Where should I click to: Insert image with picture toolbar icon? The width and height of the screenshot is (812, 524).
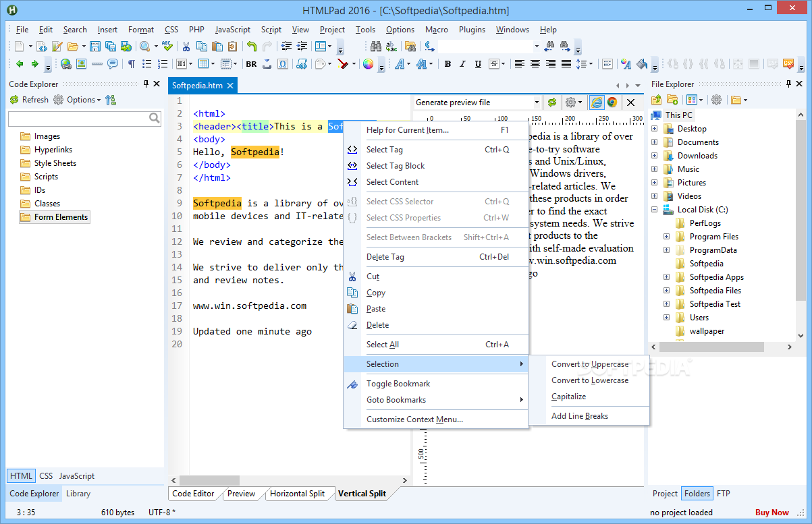pos(81,64)
